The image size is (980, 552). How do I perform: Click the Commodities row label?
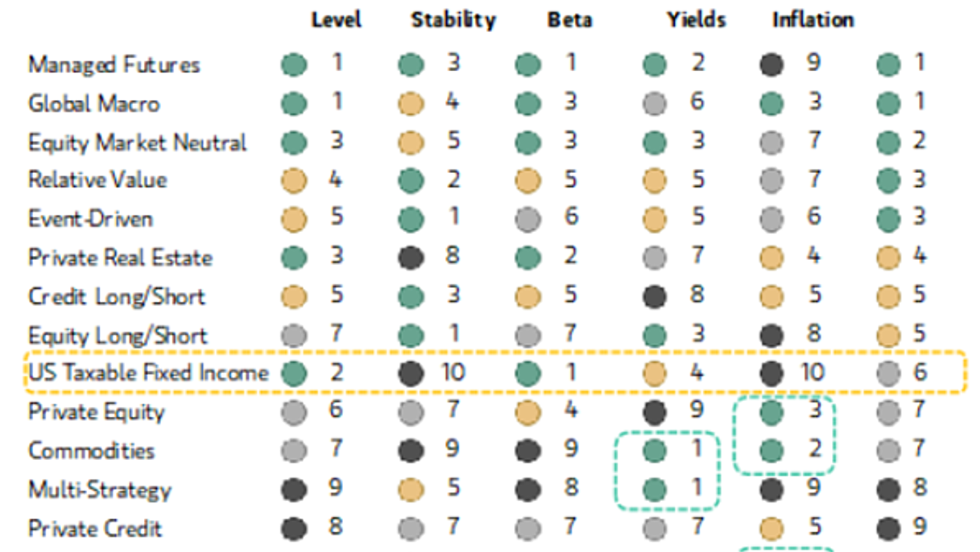91,450
